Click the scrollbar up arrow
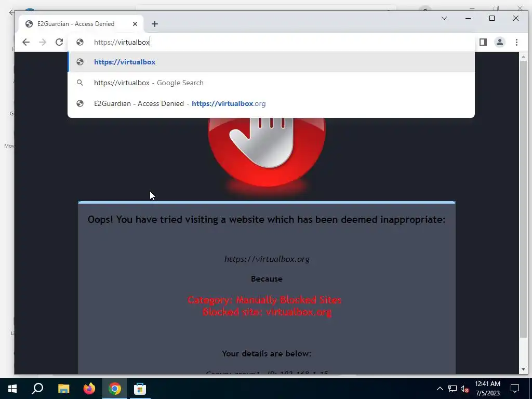The height and width of the screenshot is (399, 532). pos(523,57)
